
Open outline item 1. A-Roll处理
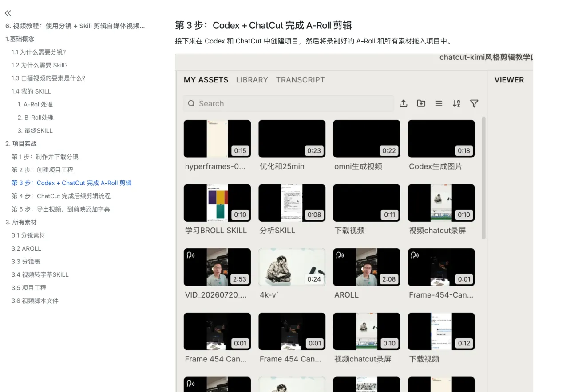click(x=35, y=104)
